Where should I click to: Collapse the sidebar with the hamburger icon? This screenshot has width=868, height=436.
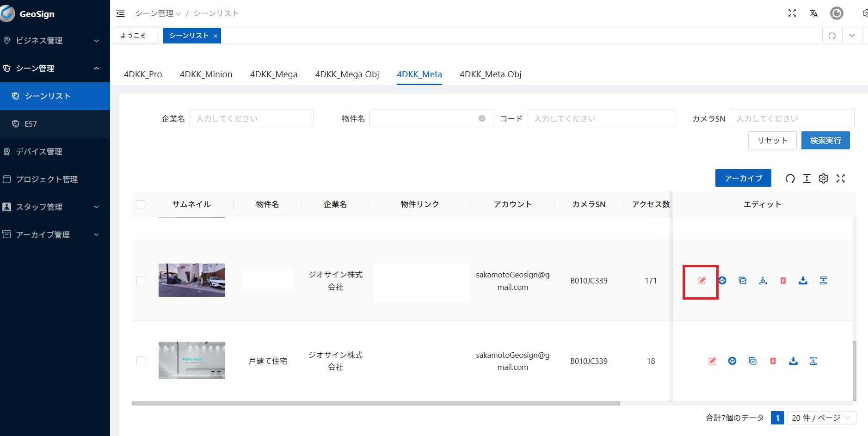(x=121, y=13)
